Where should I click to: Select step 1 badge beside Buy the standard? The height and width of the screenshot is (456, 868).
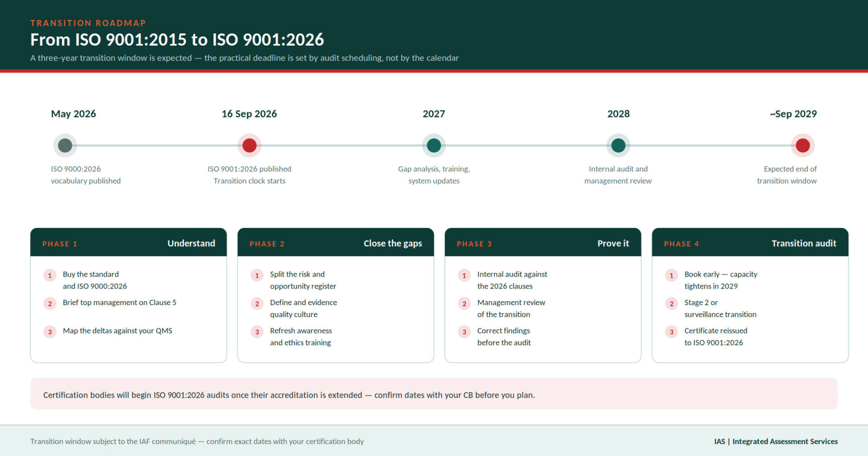[50, 275]
